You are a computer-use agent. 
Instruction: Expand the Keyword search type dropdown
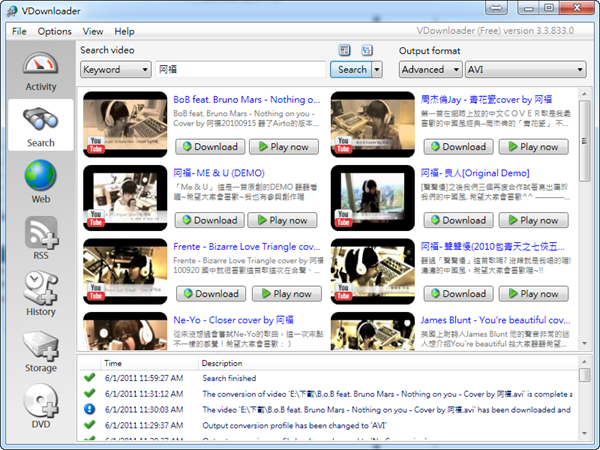pos(116,70)
